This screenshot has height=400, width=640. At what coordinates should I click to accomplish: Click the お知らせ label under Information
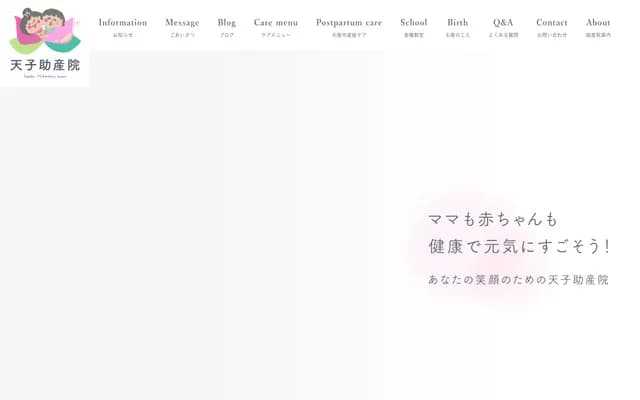122,35
